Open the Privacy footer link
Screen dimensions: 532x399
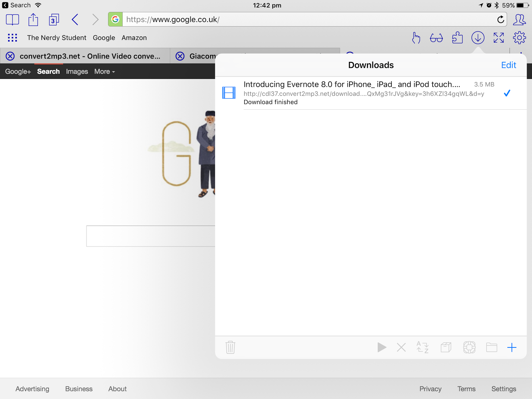(430, 389)
